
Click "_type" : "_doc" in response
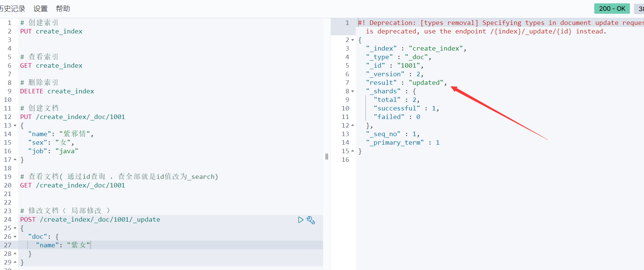(399, 57)
